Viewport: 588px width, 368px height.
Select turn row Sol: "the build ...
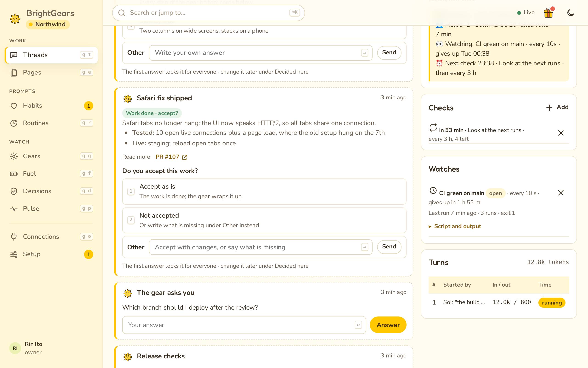(499, 302)
